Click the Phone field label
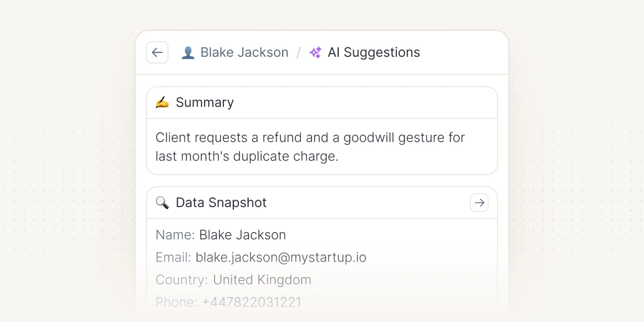 pyautogui.click(x=177, y=302)
